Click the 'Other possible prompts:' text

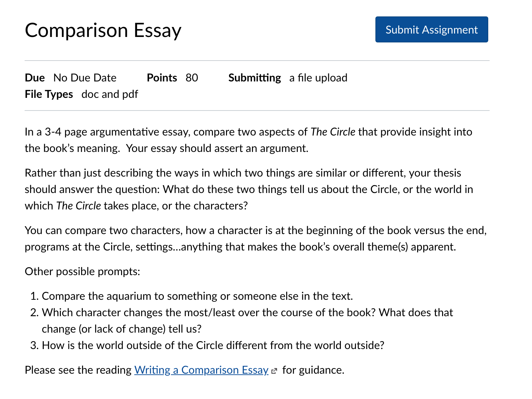[82, 271]
